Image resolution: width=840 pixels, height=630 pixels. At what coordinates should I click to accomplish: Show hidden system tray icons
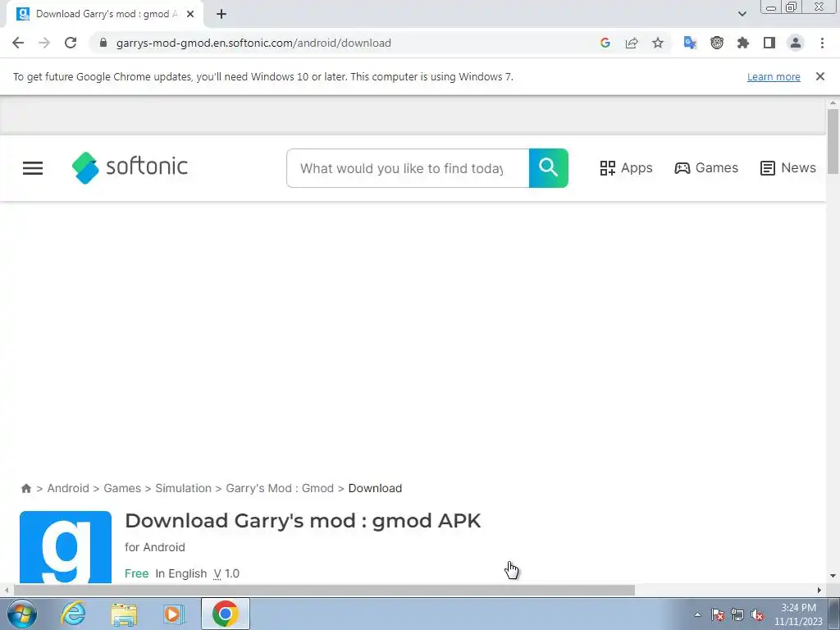[x=697, y=615]
